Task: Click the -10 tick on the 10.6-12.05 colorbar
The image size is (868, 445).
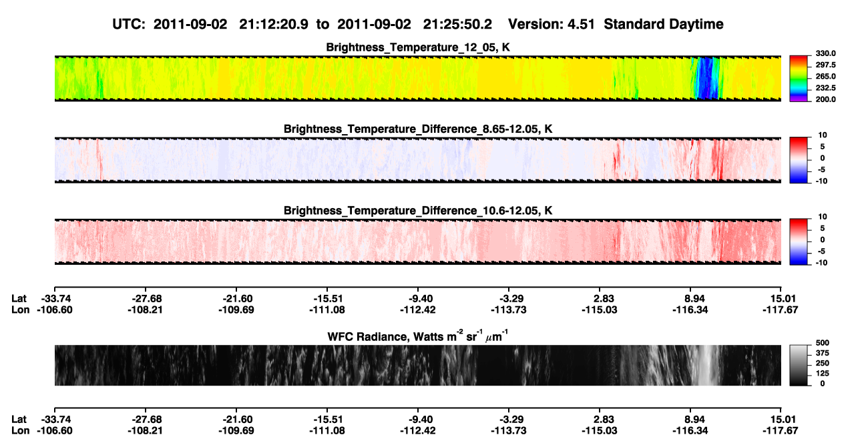Action: (821, 262)
